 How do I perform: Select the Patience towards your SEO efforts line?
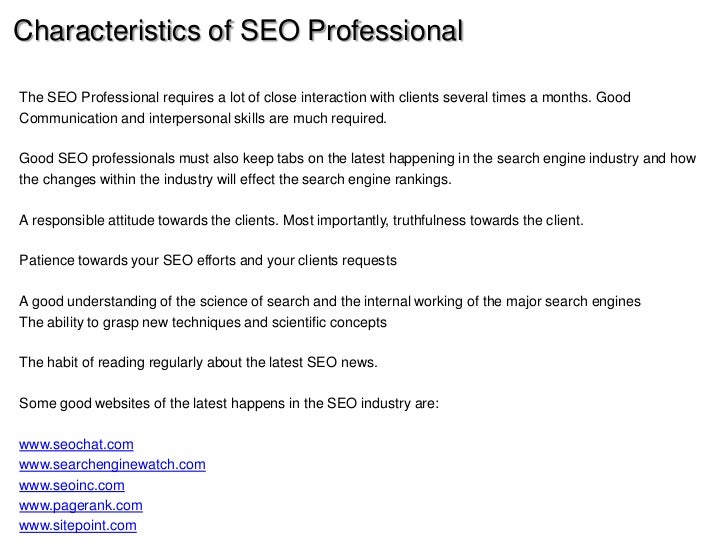(x=208, y=260)
